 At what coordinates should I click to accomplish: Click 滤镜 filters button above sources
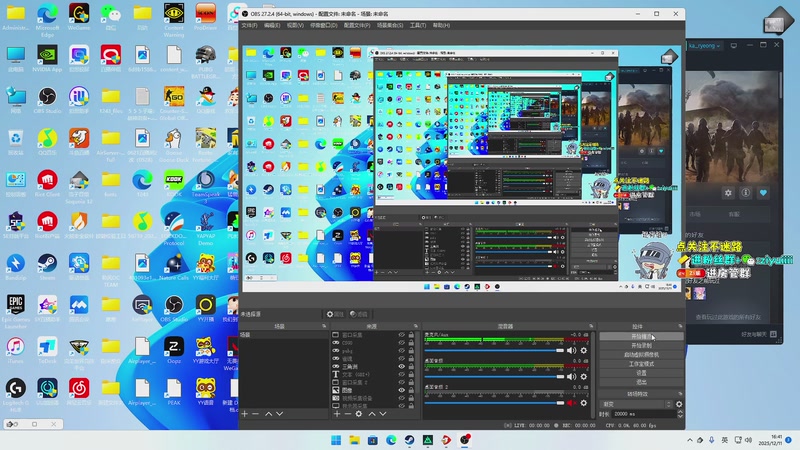(359, 314)
